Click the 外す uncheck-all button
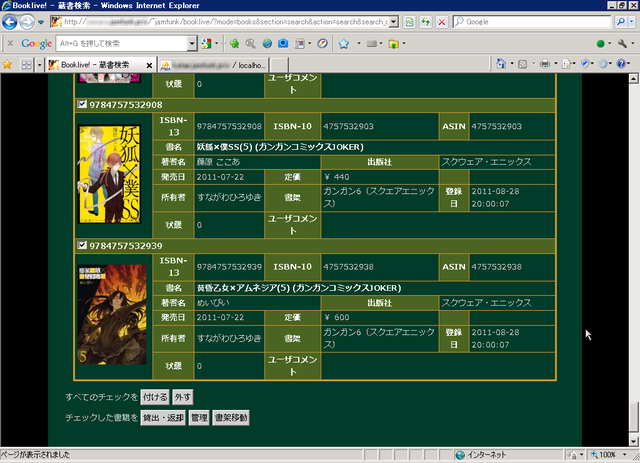 point(182,397)
